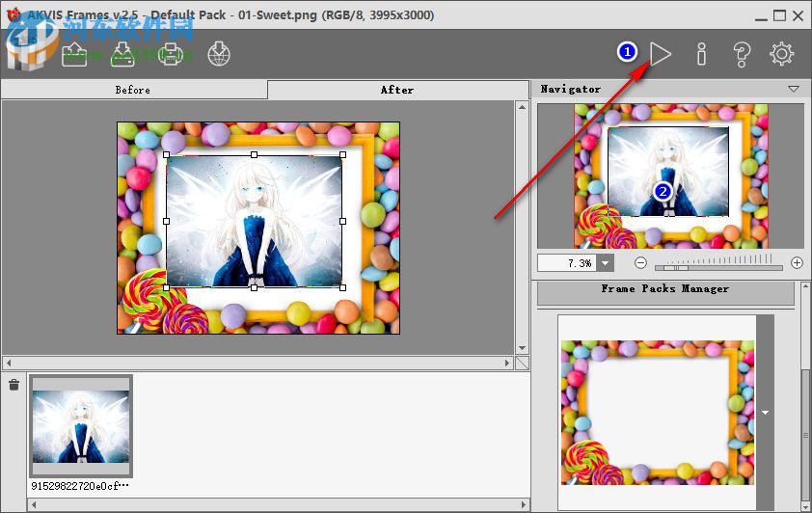Click the Print image icon
Image resolution: width=812 pixels, height=513 pixels.
[171, 54]
